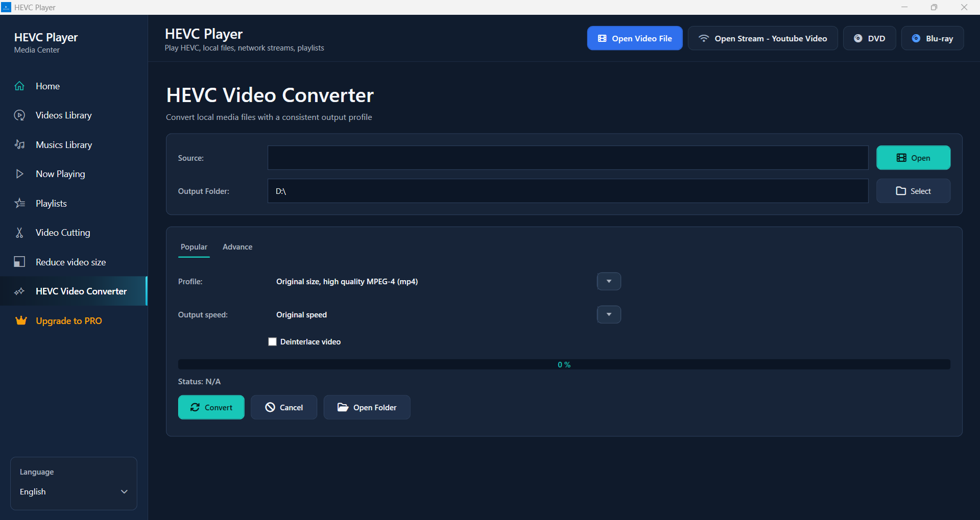Click the HEVC Player app icon in title bar
Screen dimensions: 980x520
point(6,7)
